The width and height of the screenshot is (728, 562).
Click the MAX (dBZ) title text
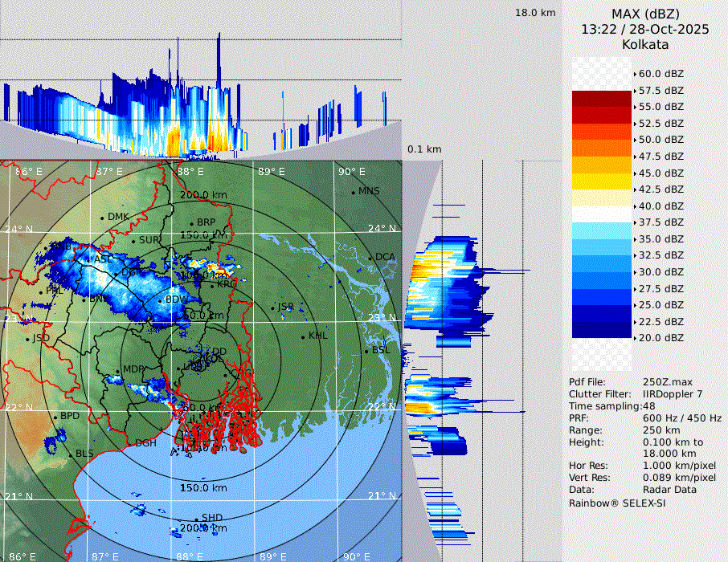click(x=645, y=14)
